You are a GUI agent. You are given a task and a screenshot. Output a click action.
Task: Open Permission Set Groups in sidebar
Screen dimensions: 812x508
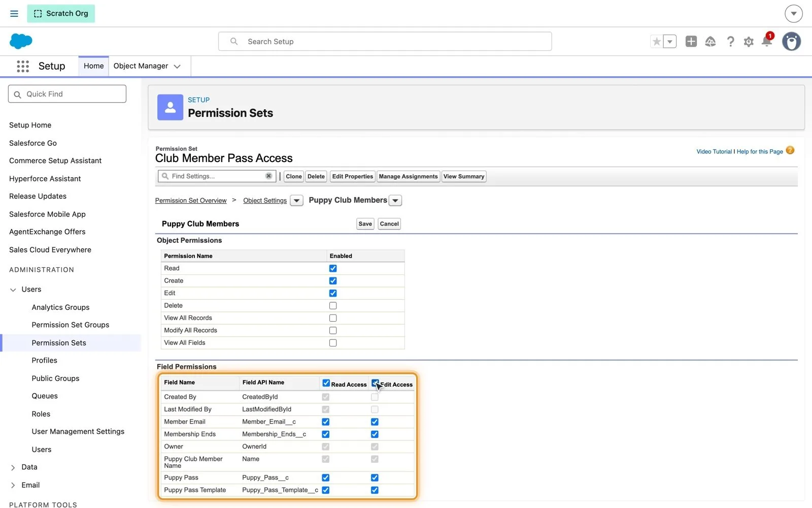coord(71,325)
